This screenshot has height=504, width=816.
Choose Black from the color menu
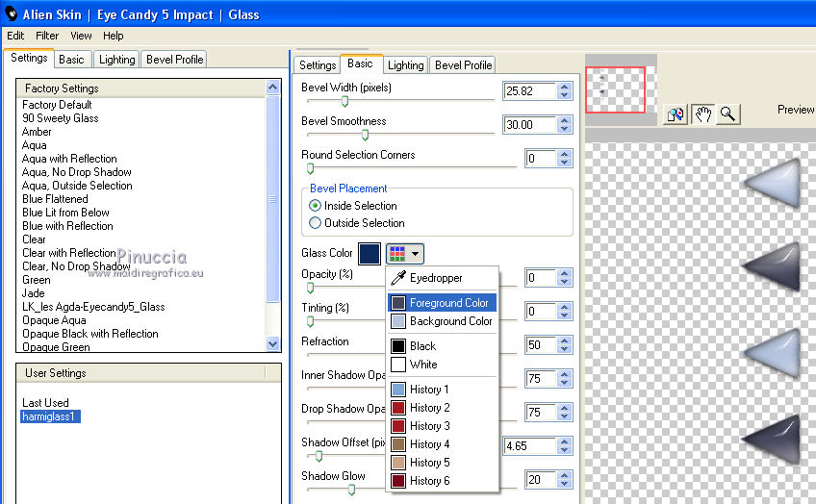point(442,346)
